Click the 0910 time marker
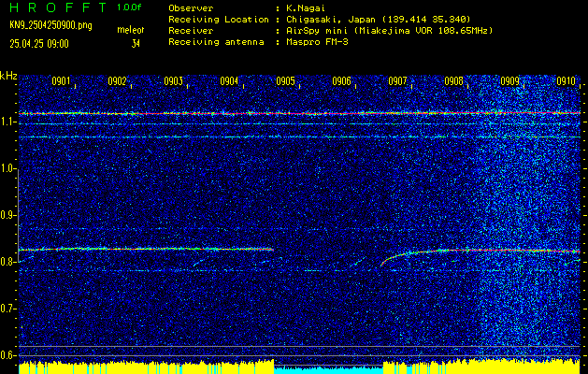588x374 pixels. [x=566, y=81]
